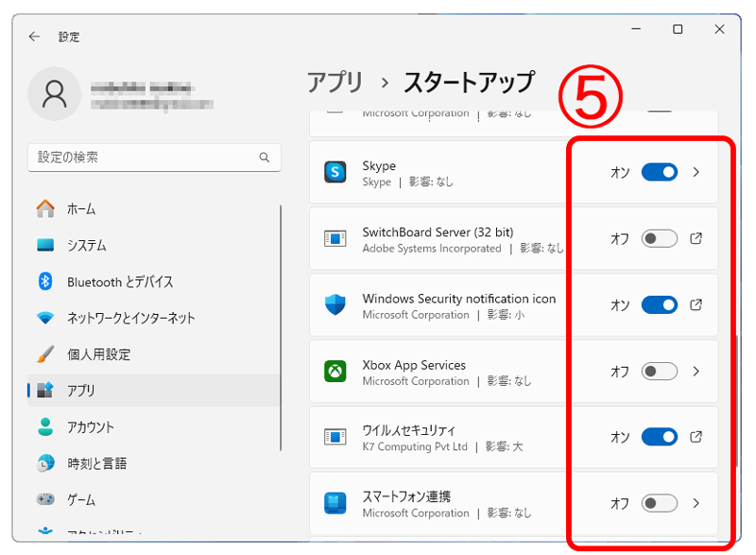Disable ウイルスセキュリティ startup toggle
Screen dimensions: 756x555
tap(659, 437)
